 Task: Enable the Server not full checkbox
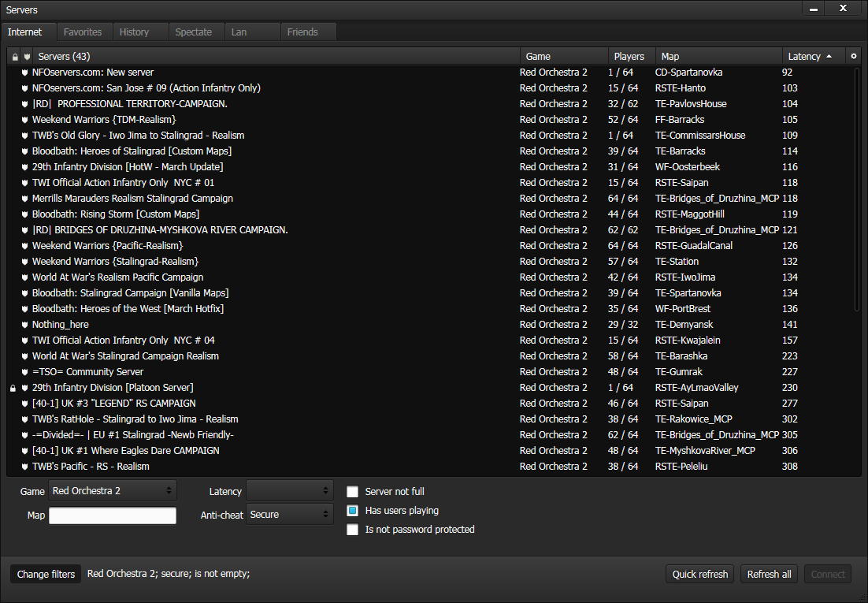click(x=353, y=492)
